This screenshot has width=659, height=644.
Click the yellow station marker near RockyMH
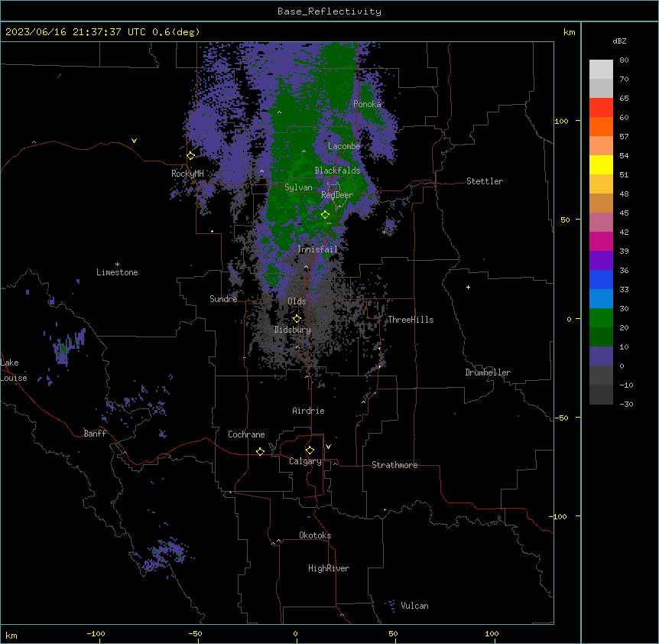click(191, 156)
